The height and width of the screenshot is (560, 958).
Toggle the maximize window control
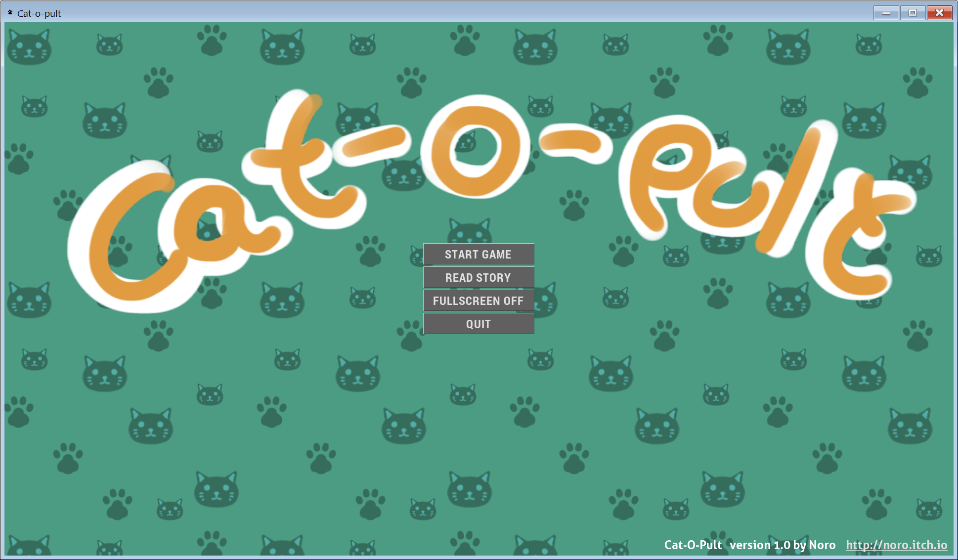coord(913,13)
